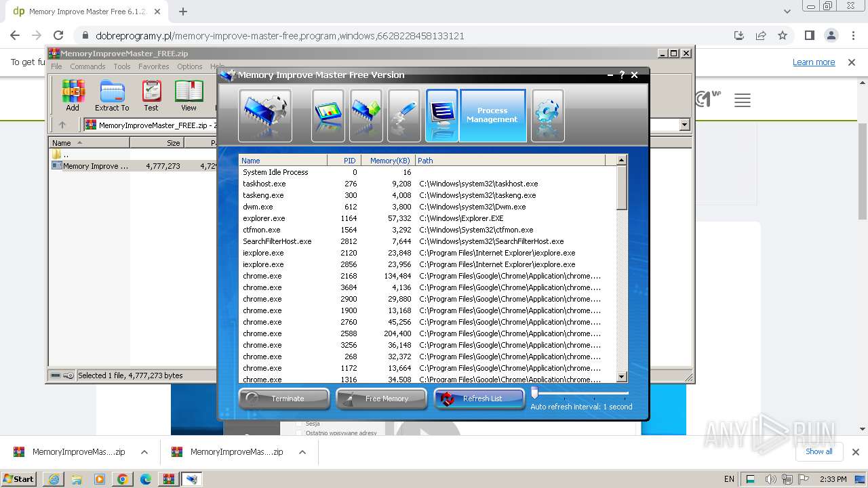Screen dimensions: 868x488
Task: Click Show all downloads button
Action: tap(818, 451)
